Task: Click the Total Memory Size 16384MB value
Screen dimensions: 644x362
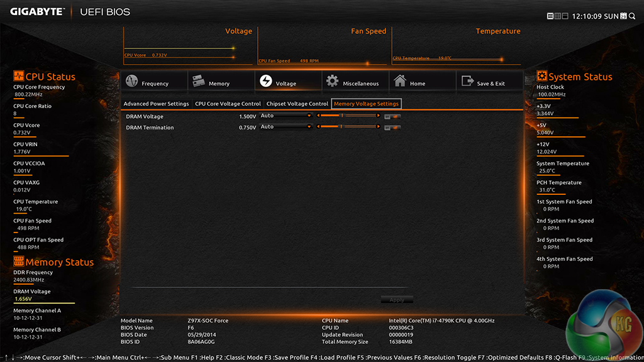Action: (x=401, y=341)
